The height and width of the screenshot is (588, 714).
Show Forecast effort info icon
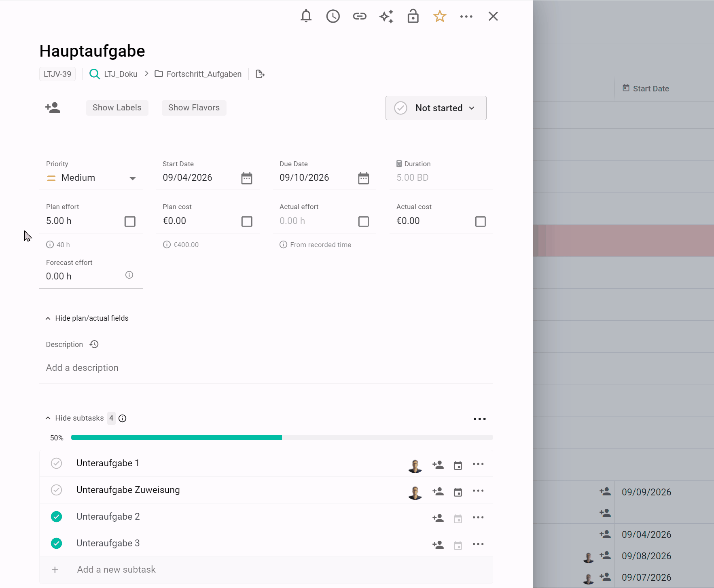click(x=129, y=275)
